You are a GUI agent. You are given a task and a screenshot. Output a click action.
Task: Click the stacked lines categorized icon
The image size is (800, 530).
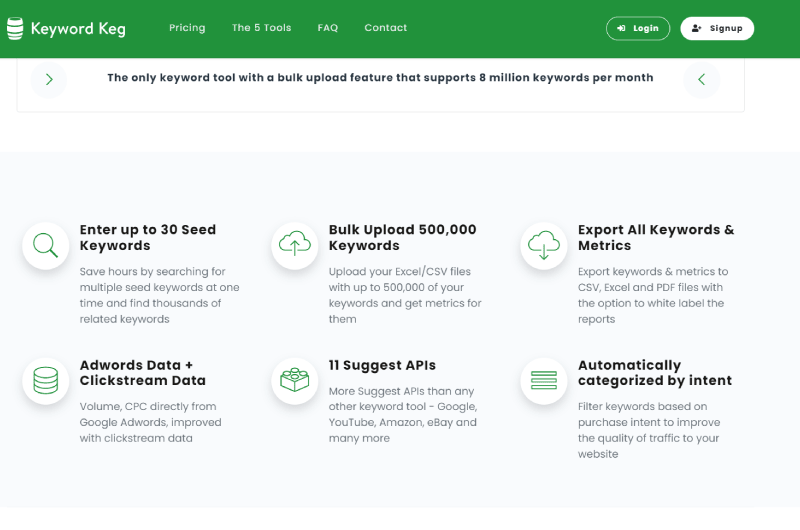[544, 381]
